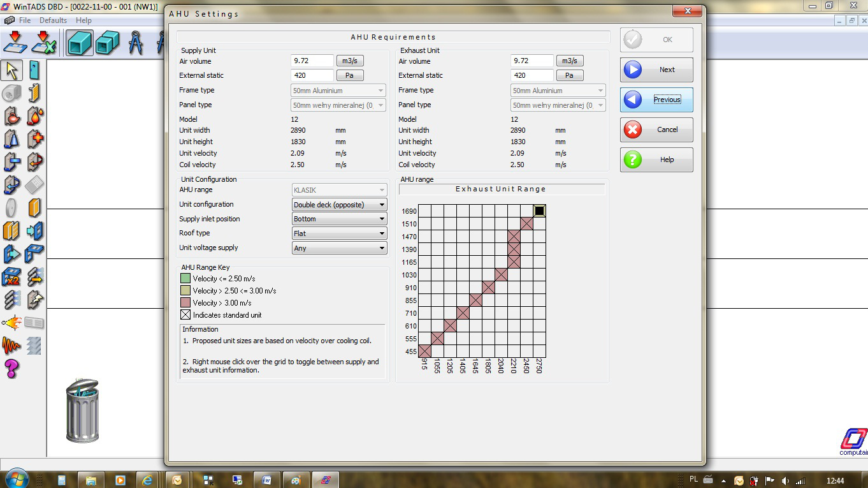Choose the single orange panel icon
Image resolution: width=868 pixels, height=488 pixels.
pyautogui.click(x=34, y=208)
